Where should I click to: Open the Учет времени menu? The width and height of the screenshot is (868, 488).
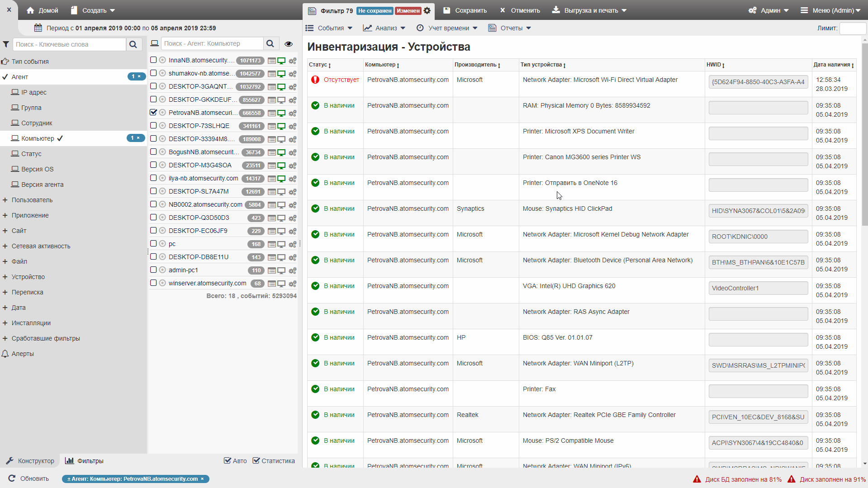coord(447,28)
